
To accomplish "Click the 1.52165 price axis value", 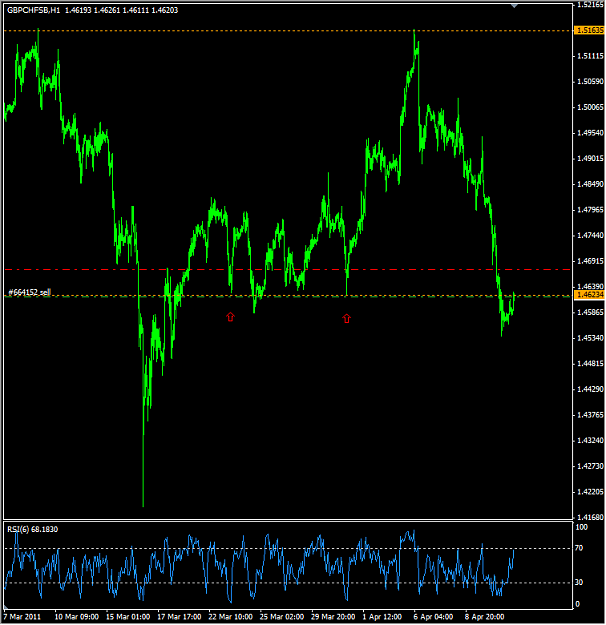I will (590, 5).
